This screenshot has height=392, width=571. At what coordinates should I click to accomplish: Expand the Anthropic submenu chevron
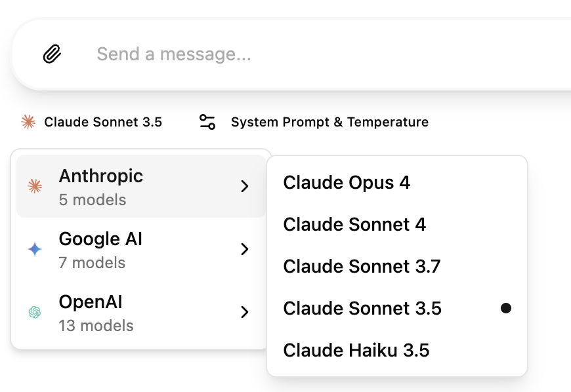click(245, 186)
